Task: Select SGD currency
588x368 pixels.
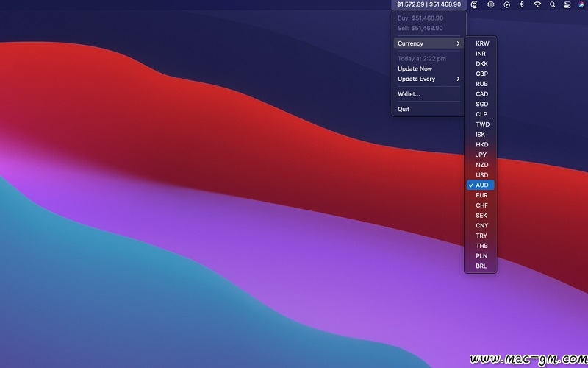Action: [481, 105]
